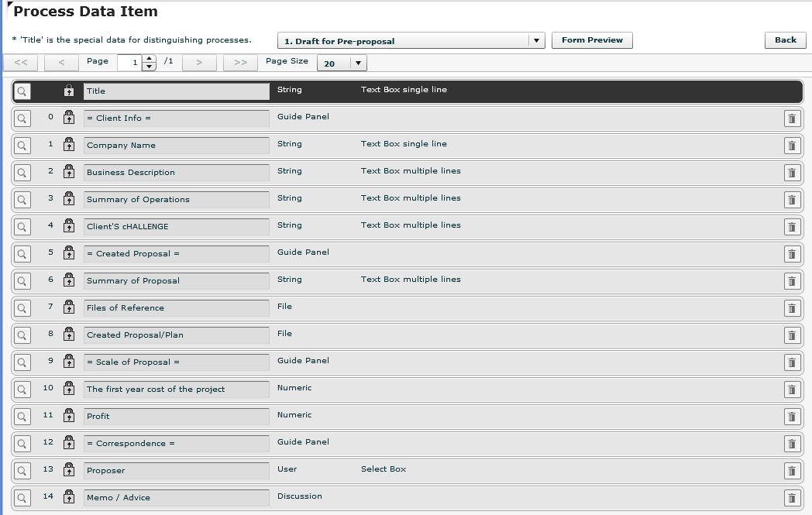Viewport: 812px width, 515px height.
Task: Open magnifier for Client'S cHALLENGE row
Action: click(x=22, y=227)
